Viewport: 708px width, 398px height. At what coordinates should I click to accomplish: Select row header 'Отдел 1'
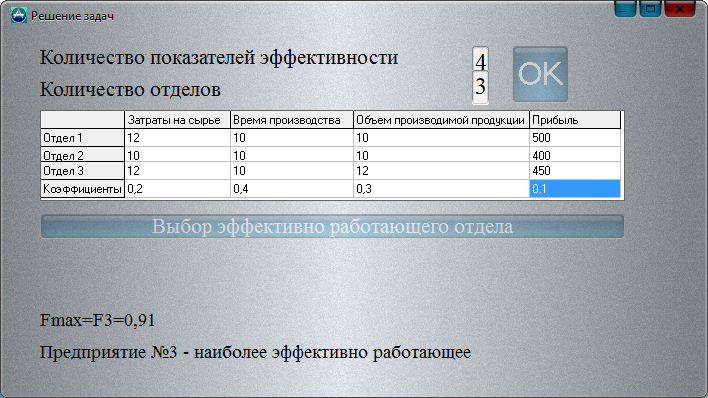pos(83,138)
